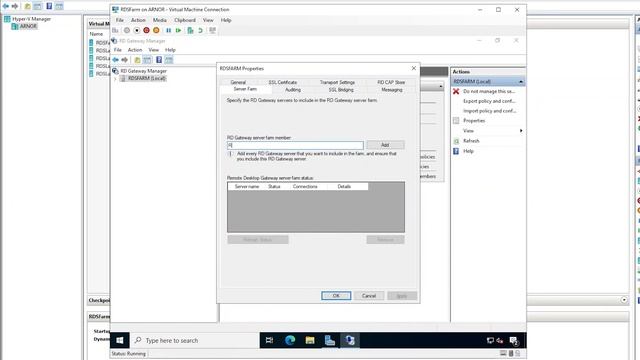Viewport: 640px width, 360px height.
Task: Open the Clipboard menu in VM Connection
Action: [x=184, y=20]
